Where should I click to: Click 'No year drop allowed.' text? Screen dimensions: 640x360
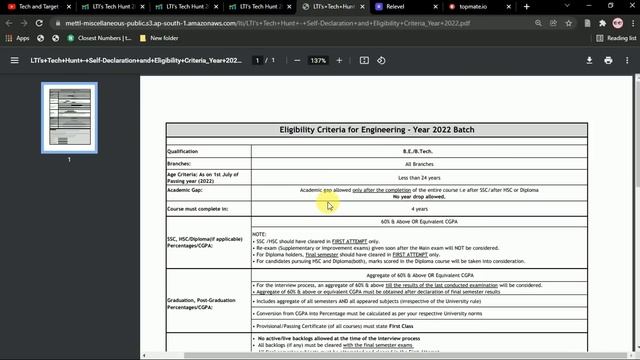pos(419,197)
